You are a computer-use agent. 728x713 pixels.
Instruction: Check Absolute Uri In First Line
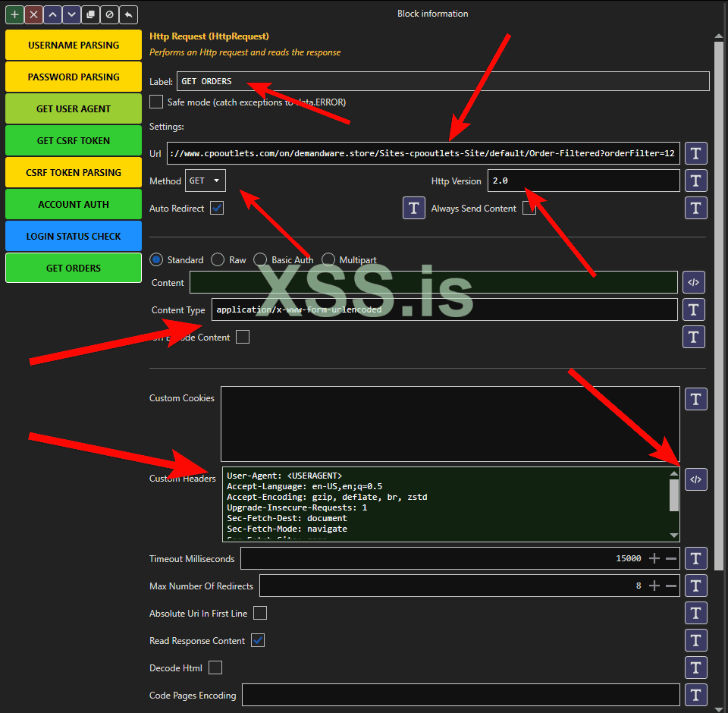click(x=260, y=613)
